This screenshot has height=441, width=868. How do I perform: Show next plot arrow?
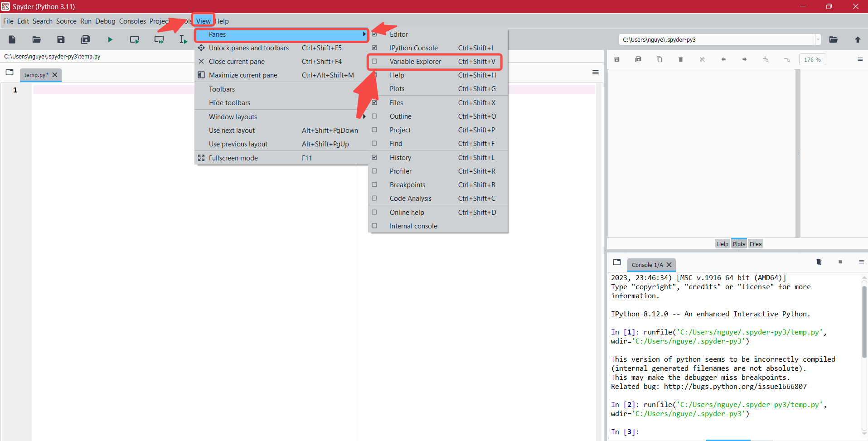pos(745,59)
